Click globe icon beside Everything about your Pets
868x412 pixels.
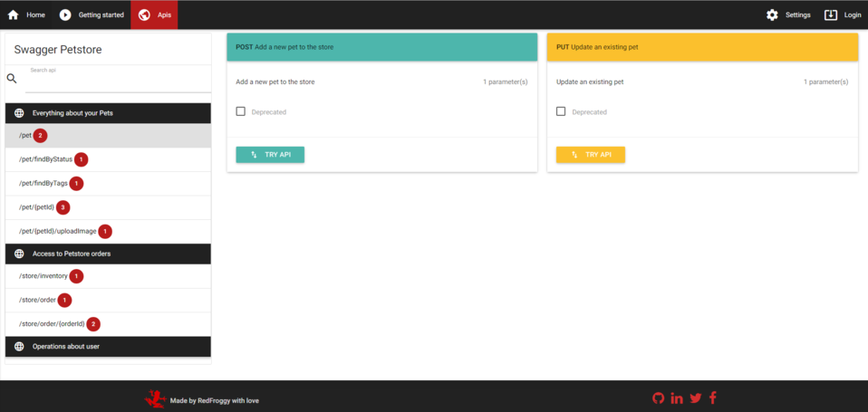pos(19,113)
